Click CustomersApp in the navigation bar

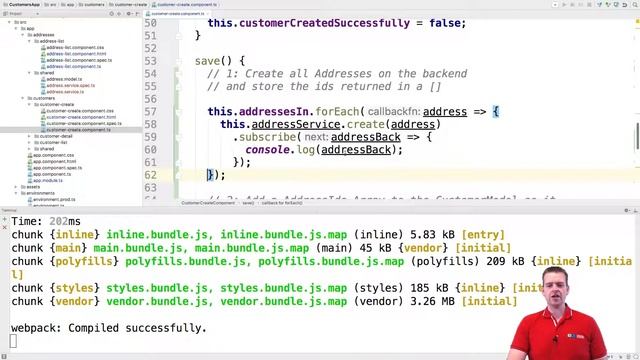click(22, 5)
